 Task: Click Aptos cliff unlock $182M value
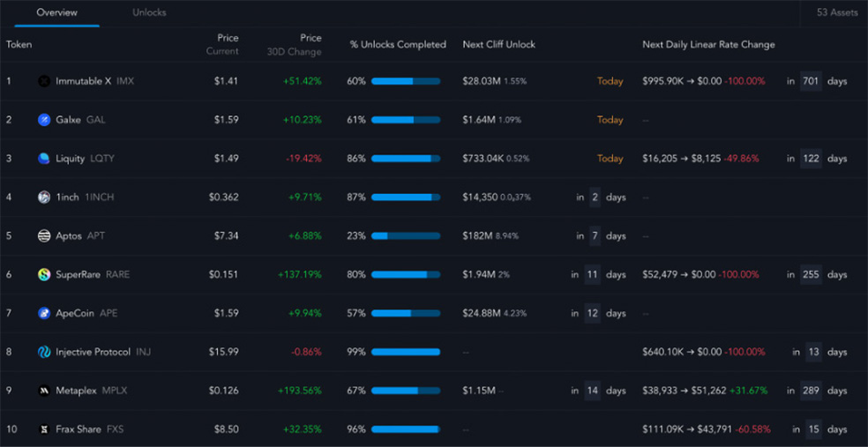point(478,236)
